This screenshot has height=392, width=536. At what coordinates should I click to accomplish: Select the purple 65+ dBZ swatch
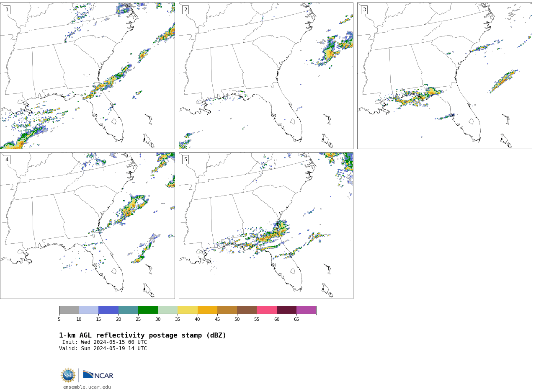307,310
